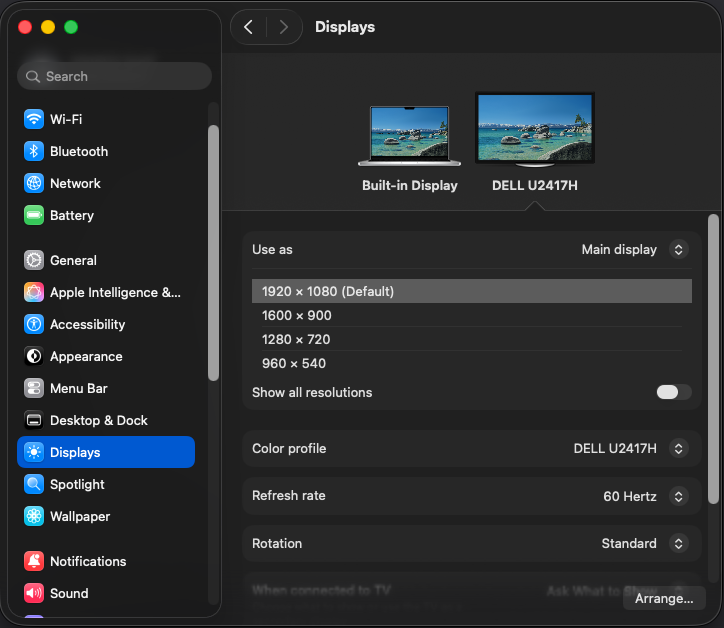
Task: Open the Use as Main display dropdown
Action: pos(678,249)
